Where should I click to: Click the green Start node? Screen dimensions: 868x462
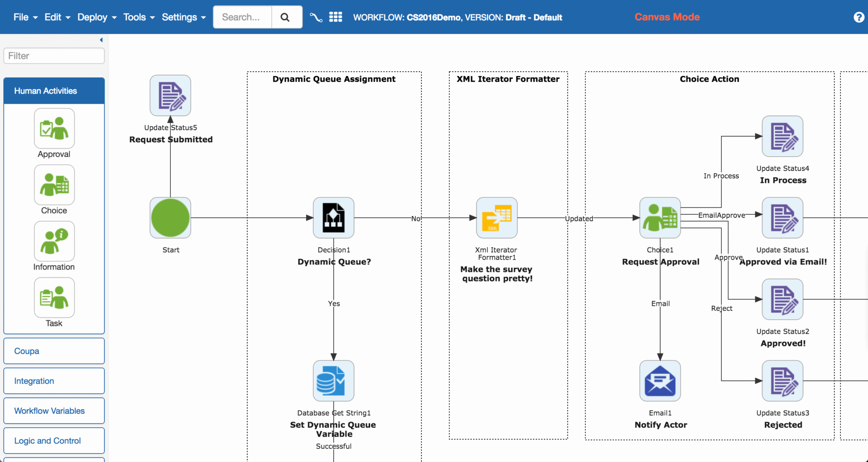coord(170,218)
